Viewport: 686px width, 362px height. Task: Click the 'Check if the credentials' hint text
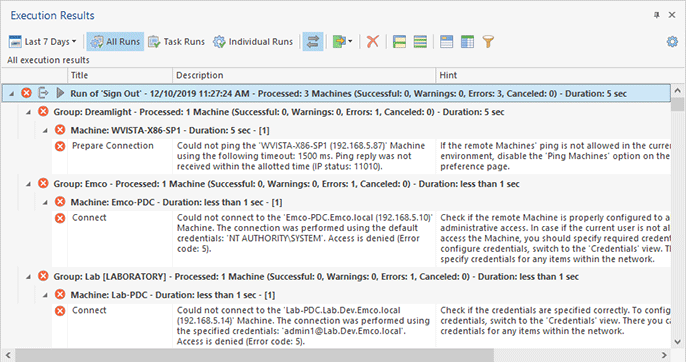(555, 320)
